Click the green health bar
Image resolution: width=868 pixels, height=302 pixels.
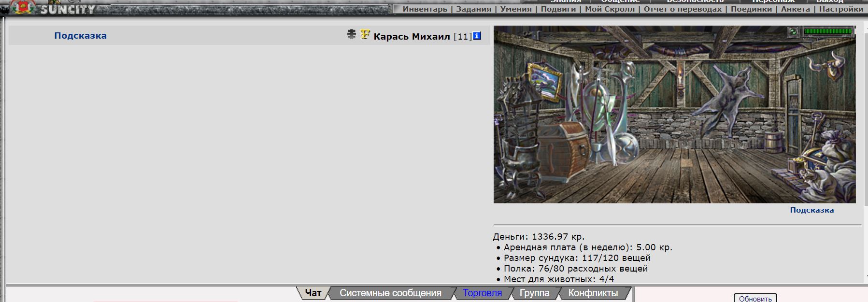[828, 31]
